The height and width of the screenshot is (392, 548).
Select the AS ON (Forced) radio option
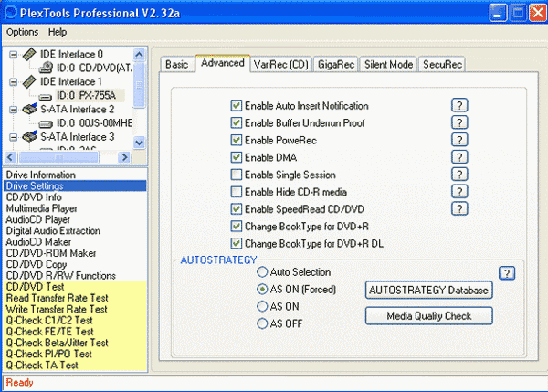click(x=262, y=289)
